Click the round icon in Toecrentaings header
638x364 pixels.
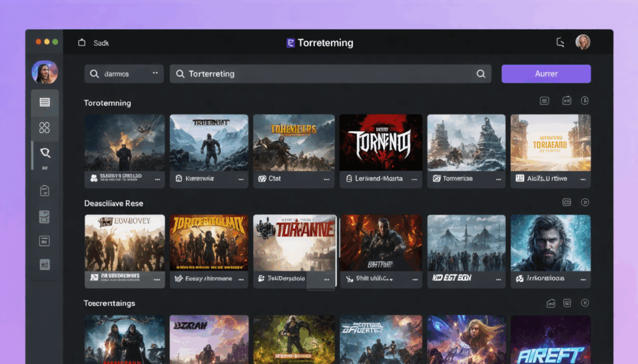point(584,303)
